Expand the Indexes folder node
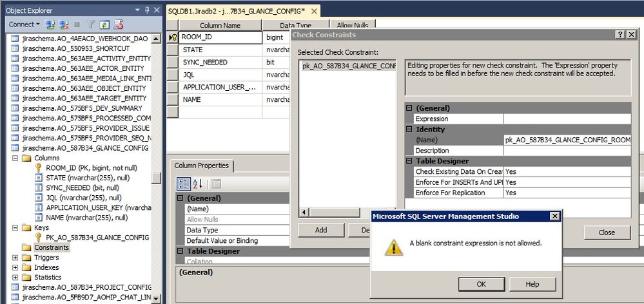The image size is (644, 304). (x=15, y=267)
